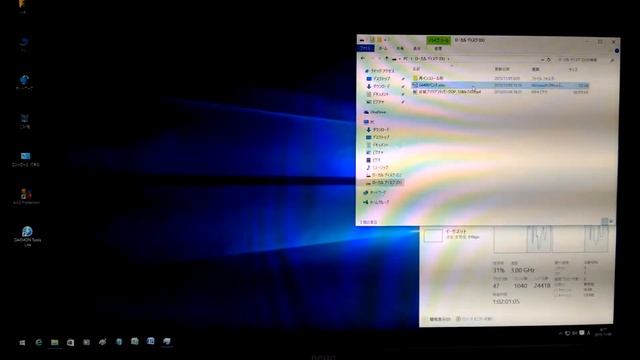This screenshot has height=360, width=640.
Task: Select ローカル ディスク (C:) in navigation pane
Action: 384,175
